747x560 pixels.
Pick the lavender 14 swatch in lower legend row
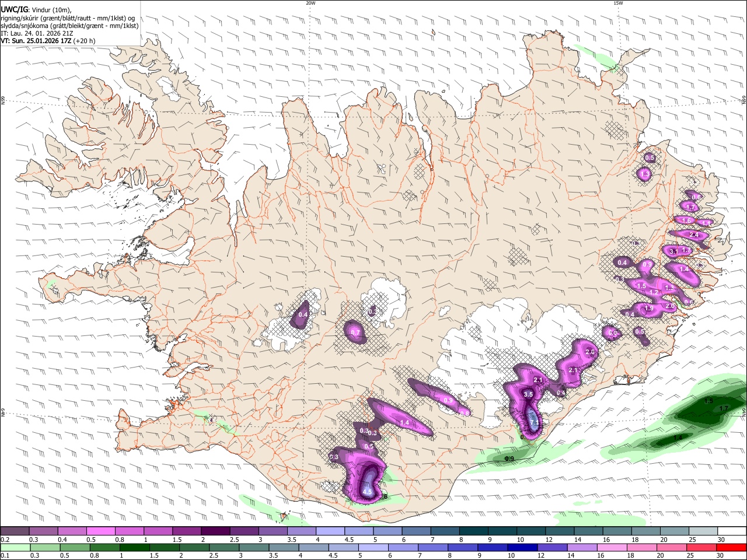581,547
